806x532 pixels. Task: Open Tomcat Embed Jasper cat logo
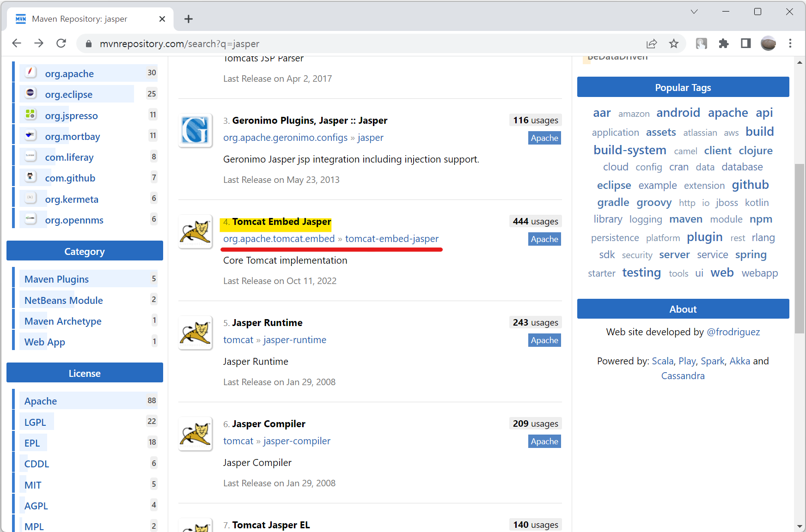pos(195,231)
